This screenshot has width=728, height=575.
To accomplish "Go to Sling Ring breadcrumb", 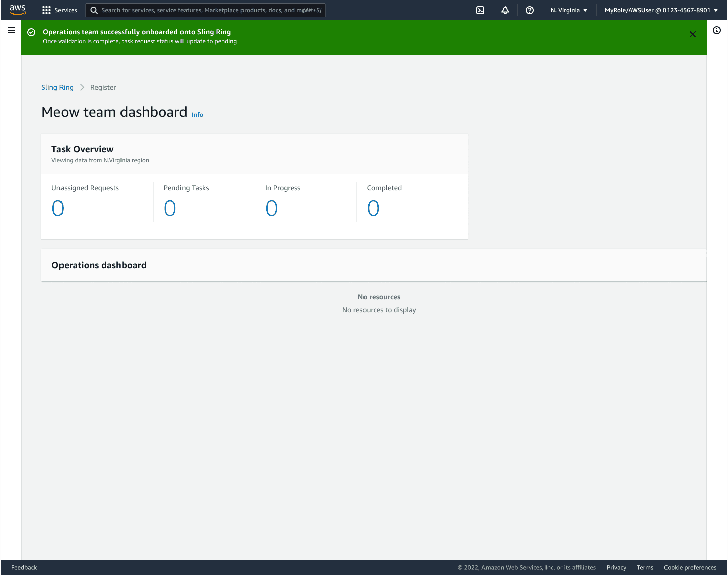I will [x=57, y=87].
